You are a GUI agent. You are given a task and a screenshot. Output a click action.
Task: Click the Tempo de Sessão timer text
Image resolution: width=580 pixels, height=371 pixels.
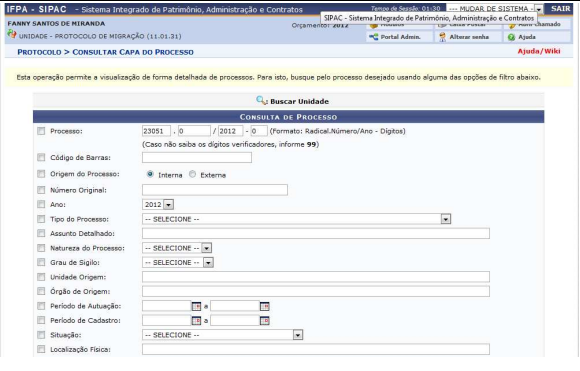click(405, 8)
